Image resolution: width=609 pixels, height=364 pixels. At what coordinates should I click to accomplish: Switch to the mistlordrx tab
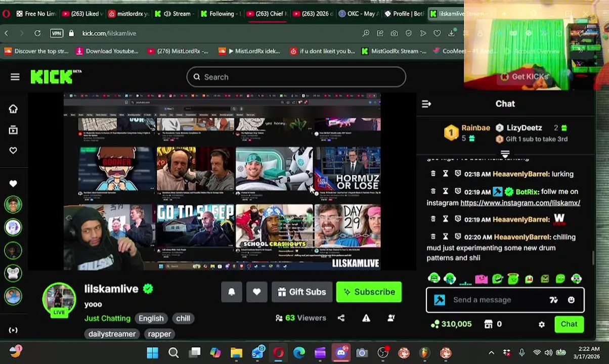[x=128, y=14]
